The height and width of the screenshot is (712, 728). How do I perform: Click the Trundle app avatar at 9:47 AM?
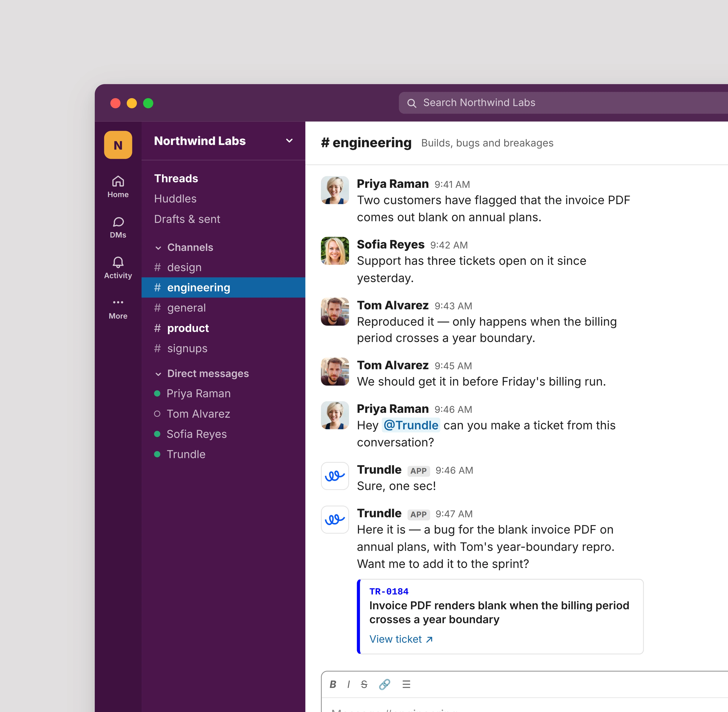(335, 519)
